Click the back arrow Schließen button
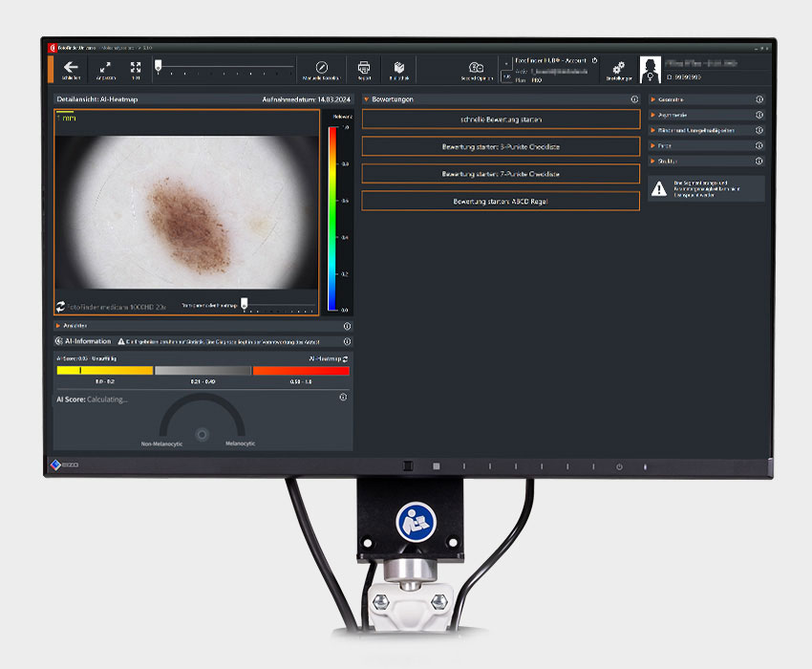This screenshot has width=812, height=669. [x=71, y=70]
